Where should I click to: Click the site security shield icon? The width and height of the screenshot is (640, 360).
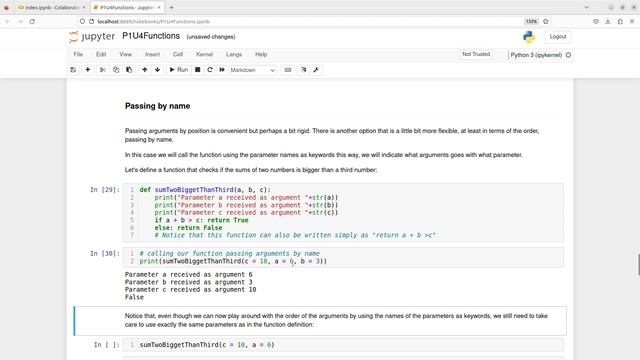(82, 21)
